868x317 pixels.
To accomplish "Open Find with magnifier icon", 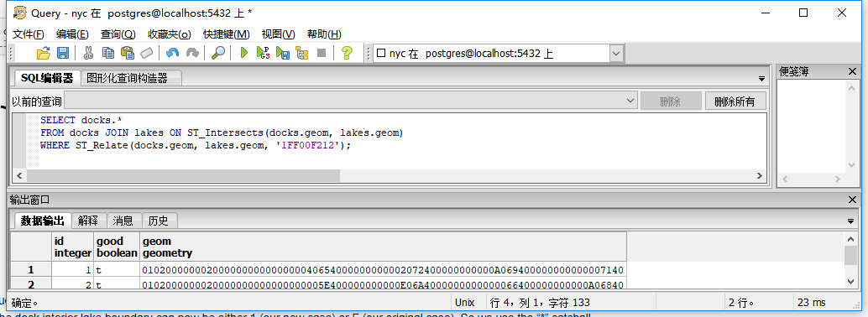I will [x=218, y=53].
